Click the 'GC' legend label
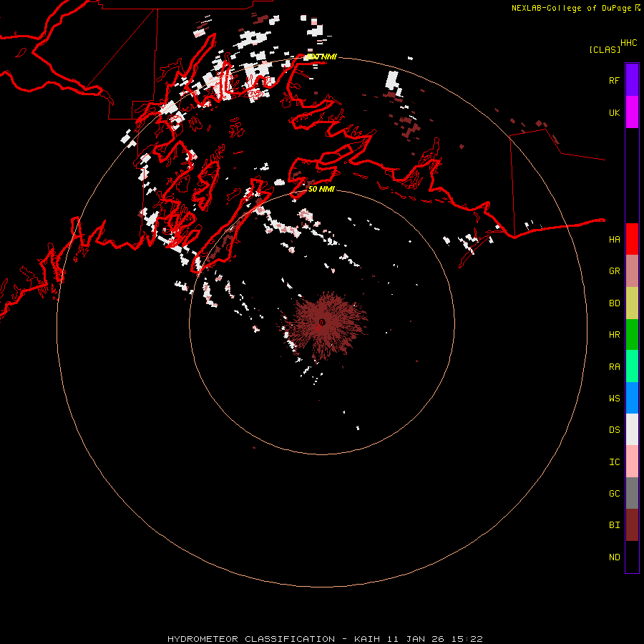The image size is (644, 644). click(x=614, y=494)
